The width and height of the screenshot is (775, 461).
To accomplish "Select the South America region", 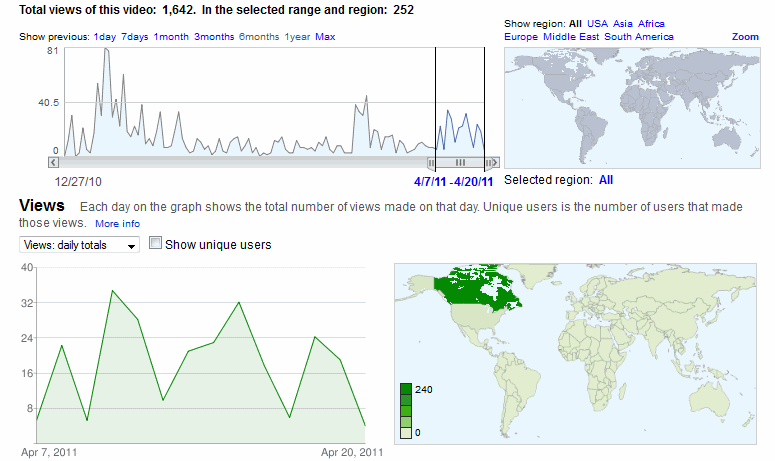I will tap(639, 37).
